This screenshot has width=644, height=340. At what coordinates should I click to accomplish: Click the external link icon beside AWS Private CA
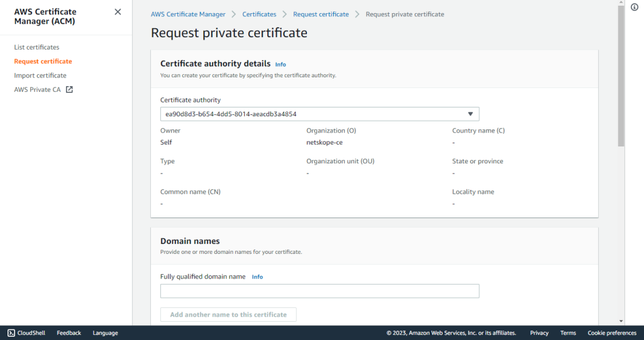tap(69, 89)
